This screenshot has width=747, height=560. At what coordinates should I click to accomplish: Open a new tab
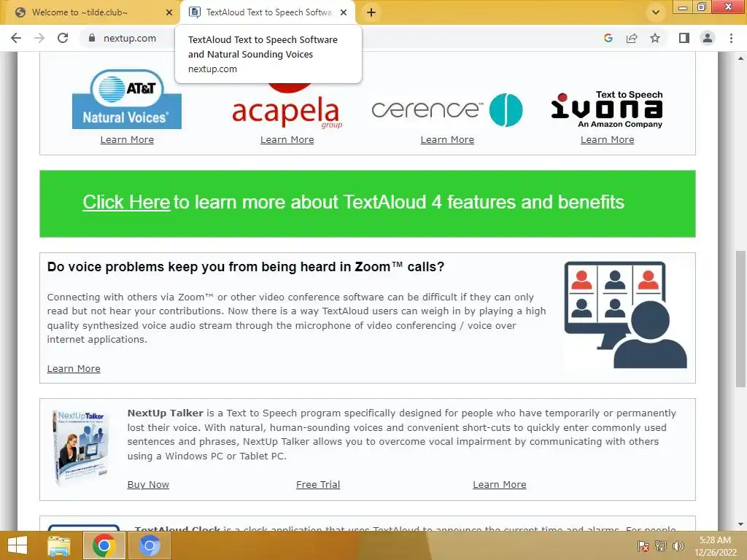coord(371,12)
